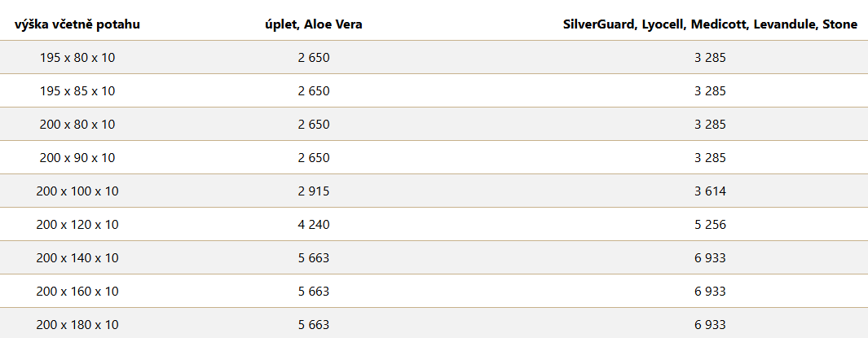Select the 'úplet, Aloe Vera' column header
The height and width of the screenshot is (338, 868).
pos(314,24)
